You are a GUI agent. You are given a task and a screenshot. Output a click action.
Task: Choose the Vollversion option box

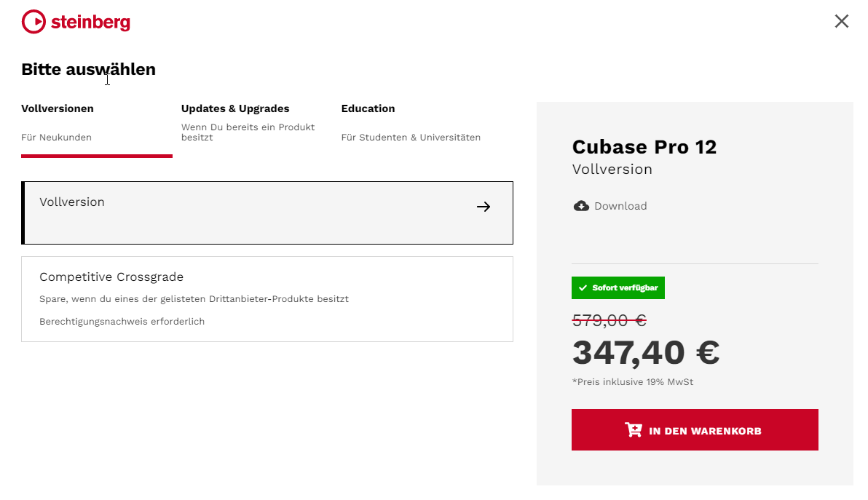267,213
